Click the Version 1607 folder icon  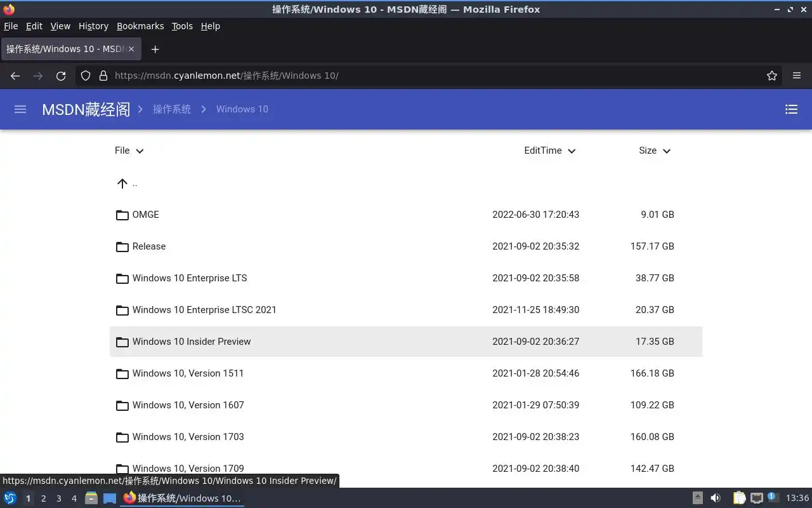(122, 405)
